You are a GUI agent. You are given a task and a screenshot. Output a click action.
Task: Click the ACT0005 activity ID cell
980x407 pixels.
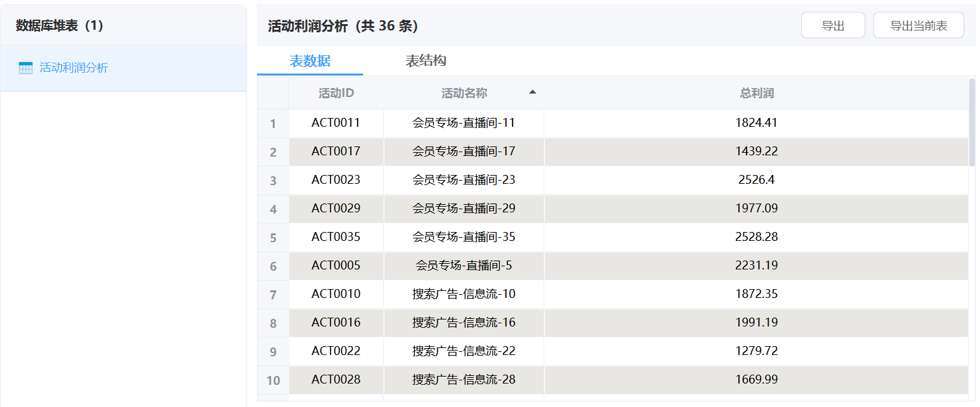click(336, 266)
